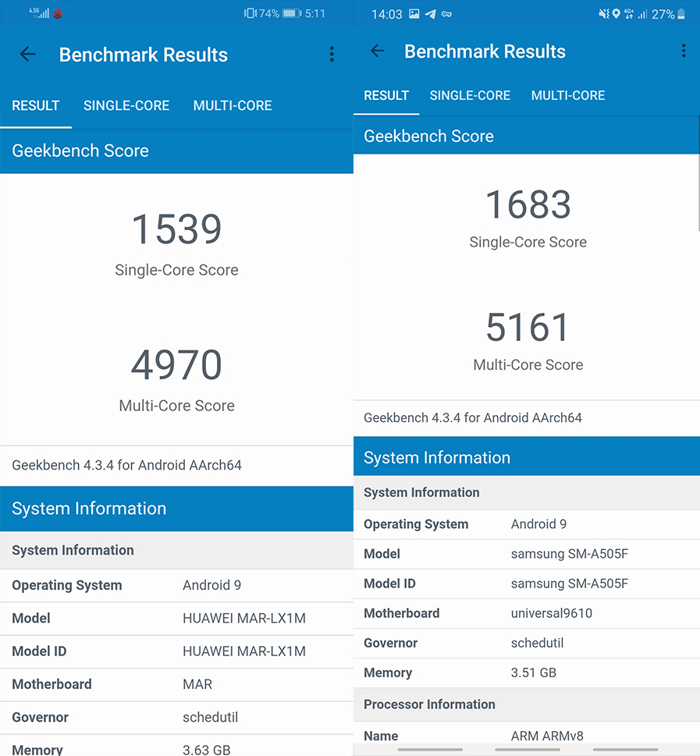Tap samsung SM-A505F in Model ID row
Screen dimensions: 700x756
pyautogui.click(x=570, y=584)
